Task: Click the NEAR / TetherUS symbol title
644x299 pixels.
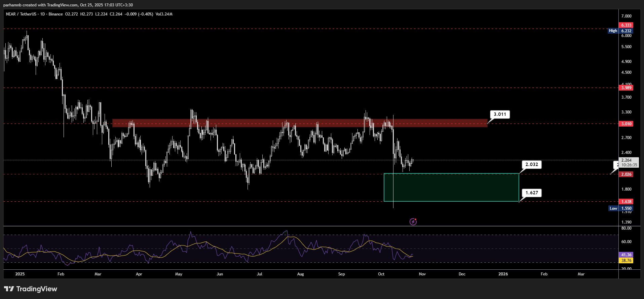Action: click(21, 14)
